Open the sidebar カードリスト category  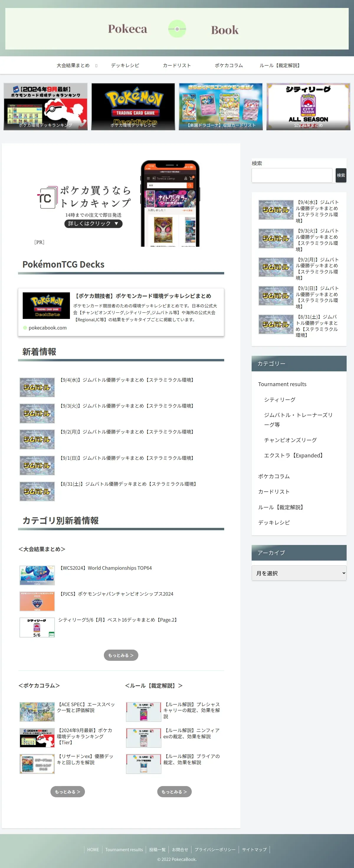tap(274, 492)
